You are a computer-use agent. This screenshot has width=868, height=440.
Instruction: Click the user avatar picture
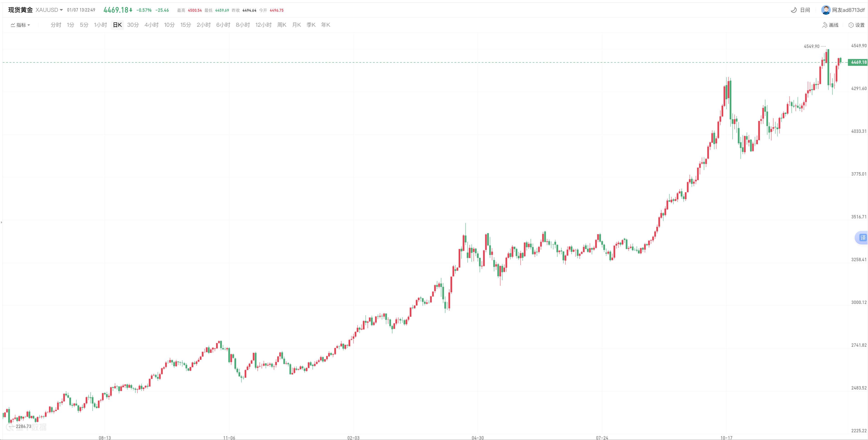[826, 10]
